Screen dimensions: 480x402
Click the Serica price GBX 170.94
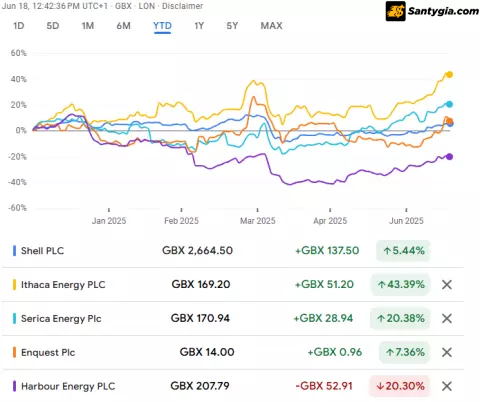click(200, 318)
